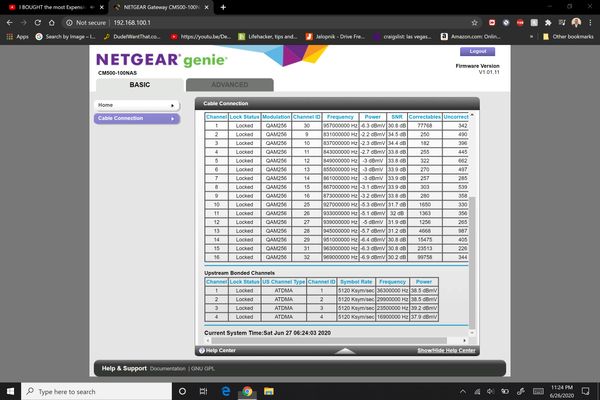Open the volume control tray icon

click(x=491, y=391)
